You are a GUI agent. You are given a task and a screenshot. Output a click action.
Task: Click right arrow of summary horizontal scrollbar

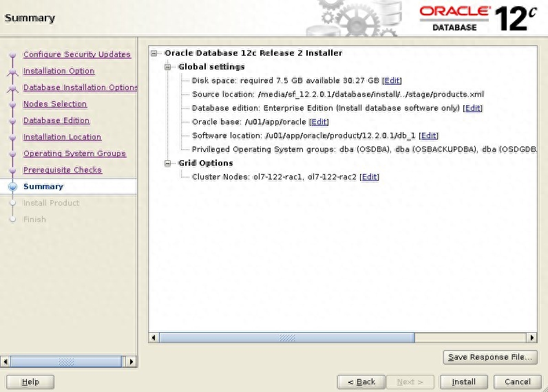coord(531,338)
